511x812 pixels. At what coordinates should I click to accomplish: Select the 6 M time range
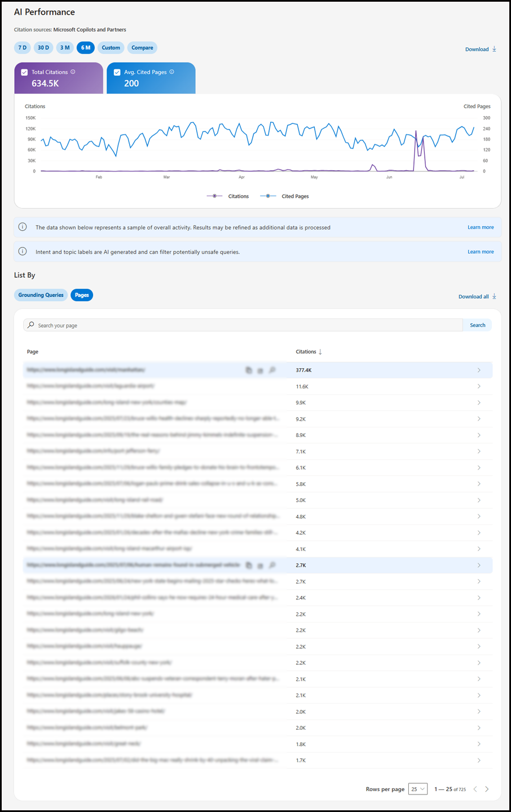coord(86,47)
